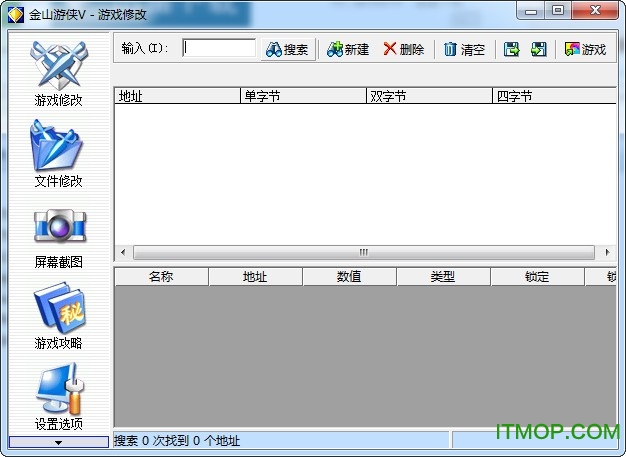Click the 双字节 column header
Image resolution: width=626 pixels, height=457 pixels.
point(428,96)
